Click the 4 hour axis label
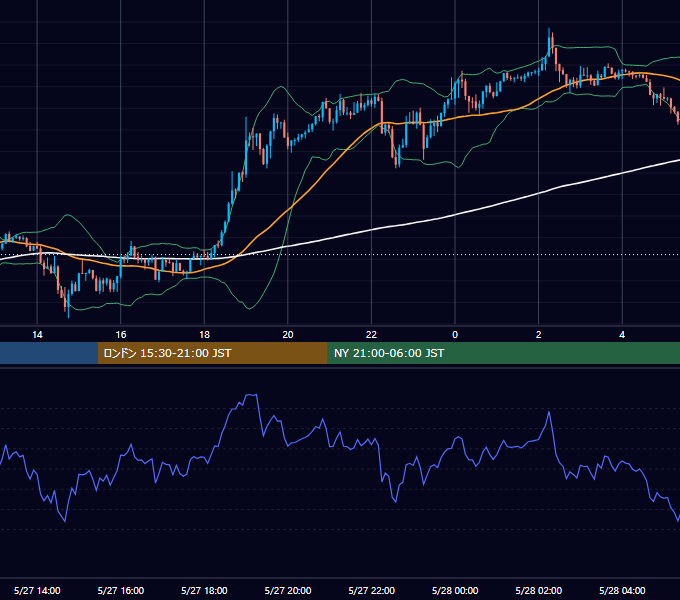The height and width of the screenshot is (600, 680). click(x=622, y=335)
